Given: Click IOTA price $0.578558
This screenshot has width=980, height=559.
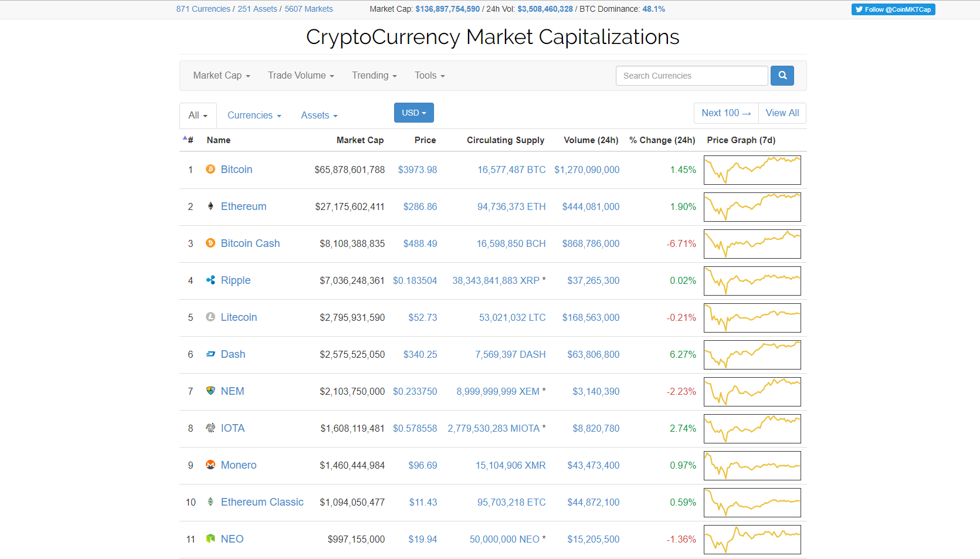Looking at the screenshot, I should coord(415,429).
